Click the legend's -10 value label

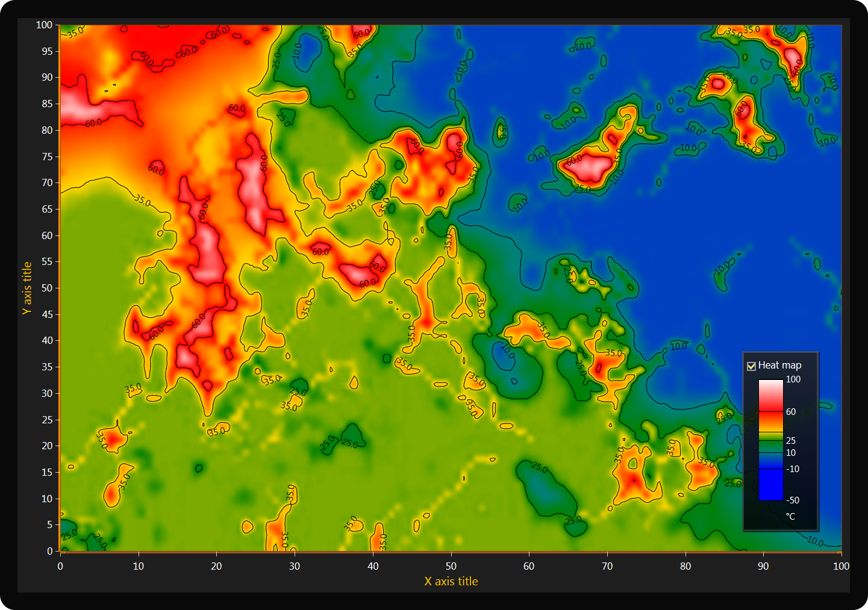click(793, 469)
